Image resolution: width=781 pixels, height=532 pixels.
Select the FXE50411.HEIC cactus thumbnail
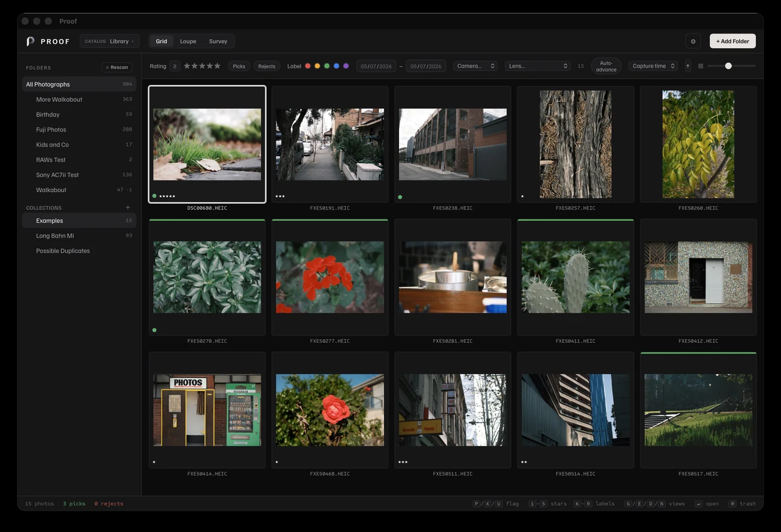point(575,277)
